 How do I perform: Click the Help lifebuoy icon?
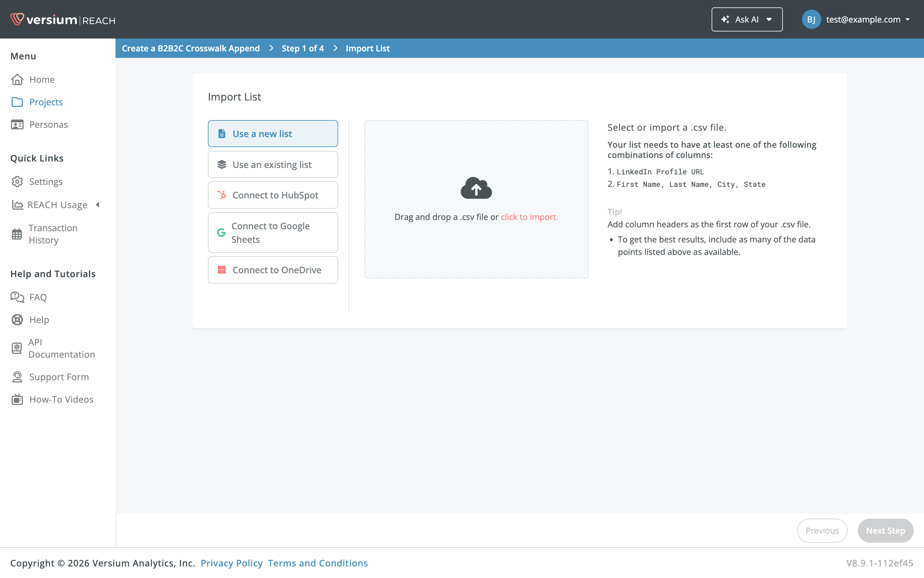[x=17, y=320]
